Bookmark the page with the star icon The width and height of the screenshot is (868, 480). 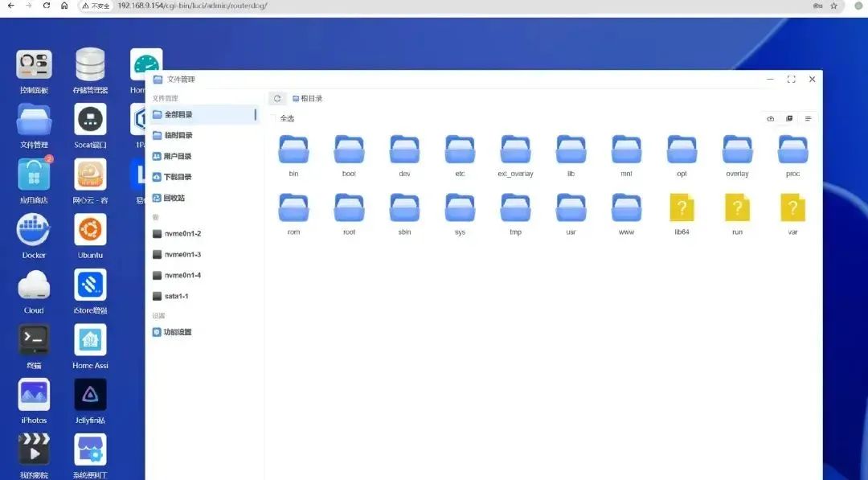tap(833, 6)
